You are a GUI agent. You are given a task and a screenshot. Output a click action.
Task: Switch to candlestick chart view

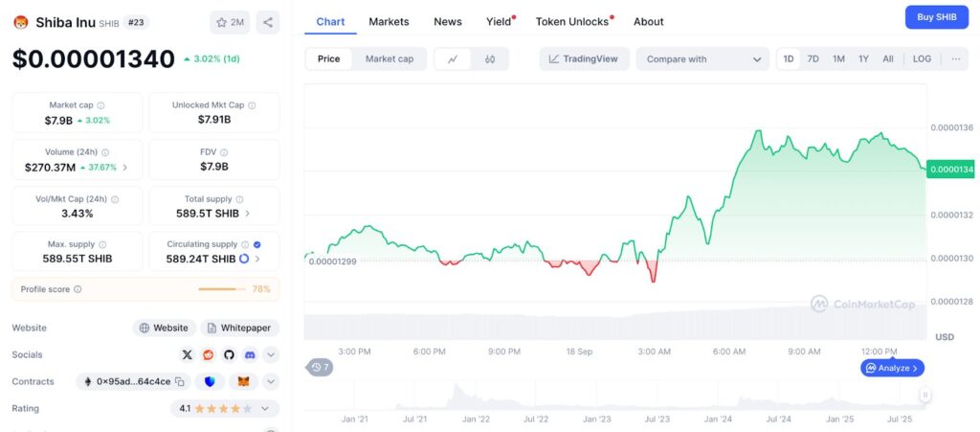coord(490,59)
